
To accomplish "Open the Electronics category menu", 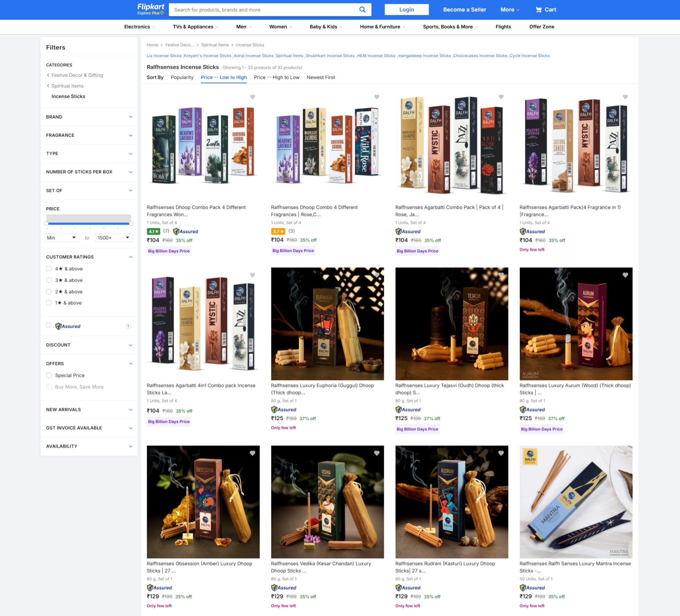I will point(140,27).
